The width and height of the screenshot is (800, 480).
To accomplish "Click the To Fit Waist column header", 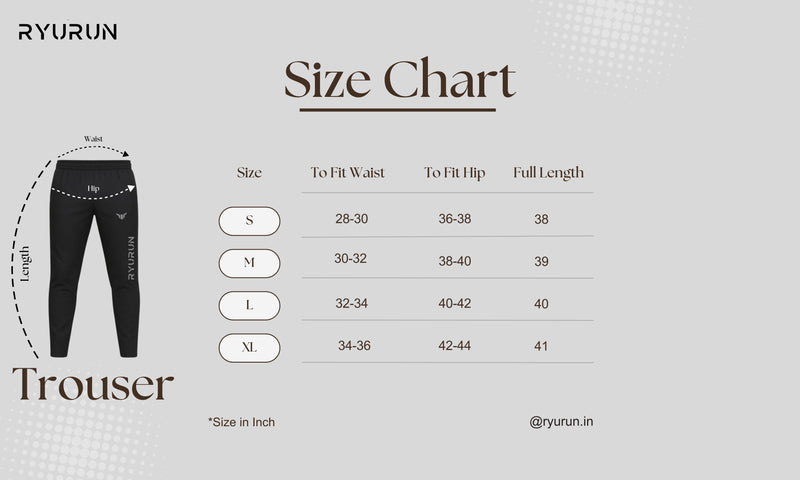I will click(x=347, y=173).
